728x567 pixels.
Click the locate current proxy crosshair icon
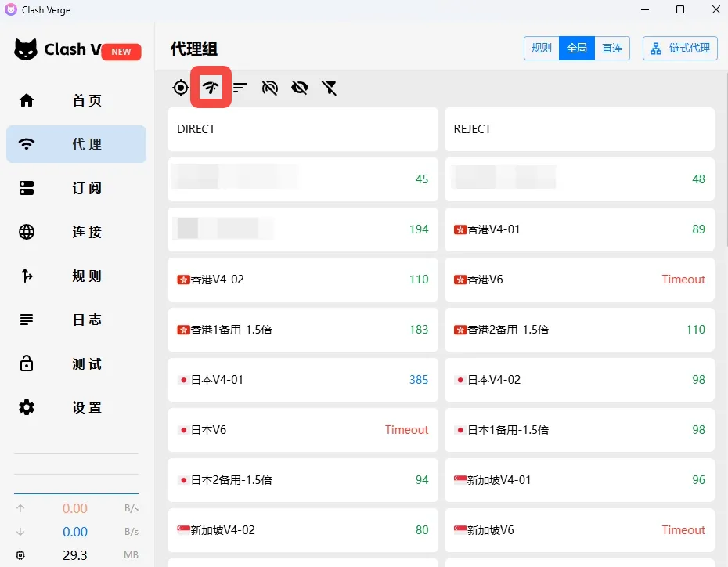[x=180, y=88]
